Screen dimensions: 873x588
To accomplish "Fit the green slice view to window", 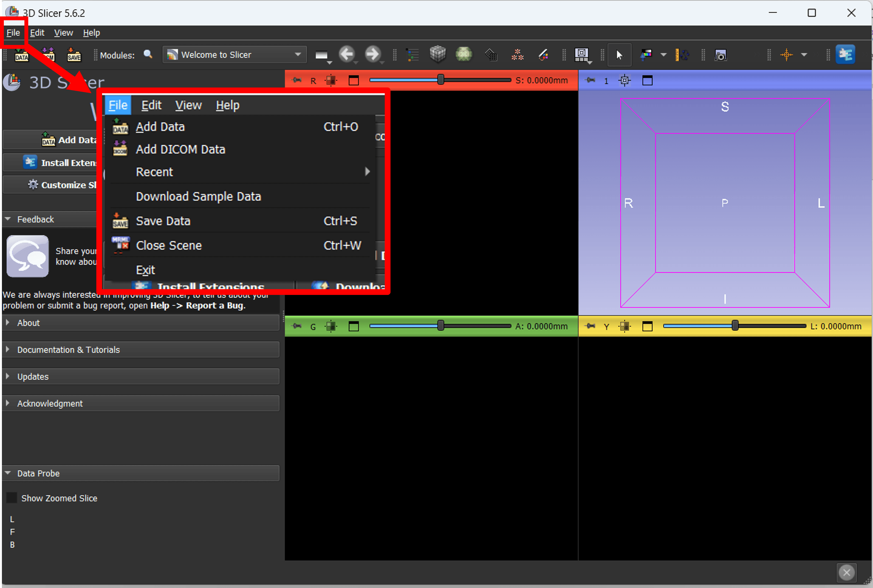I will pyautogui.click(x=331, y=327).
